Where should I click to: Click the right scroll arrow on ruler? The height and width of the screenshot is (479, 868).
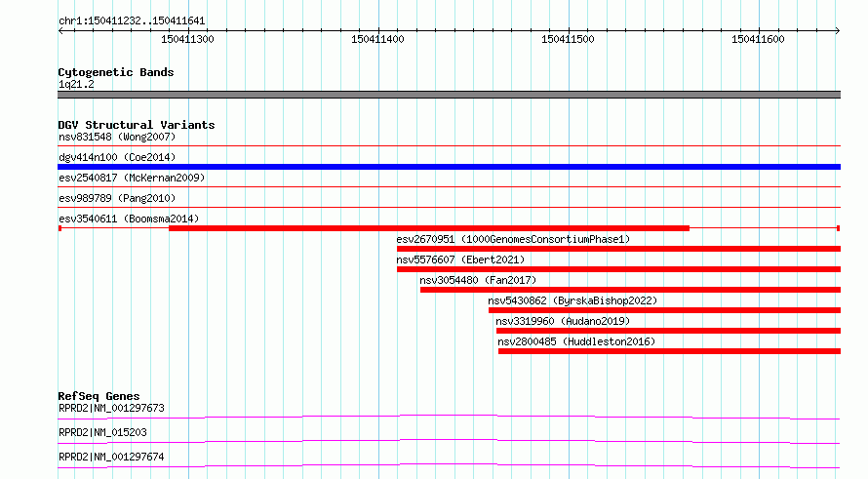838,31
